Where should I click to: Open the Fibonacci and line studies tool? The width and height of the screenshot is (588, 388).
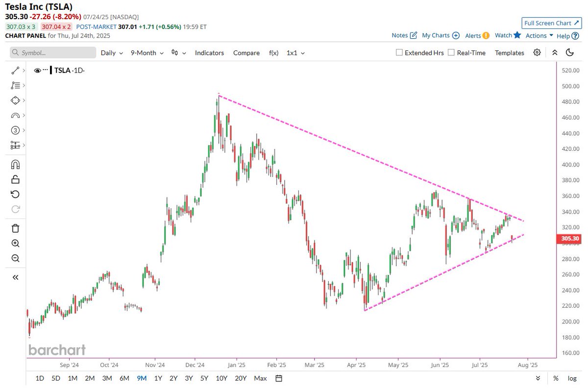(15, 85)
